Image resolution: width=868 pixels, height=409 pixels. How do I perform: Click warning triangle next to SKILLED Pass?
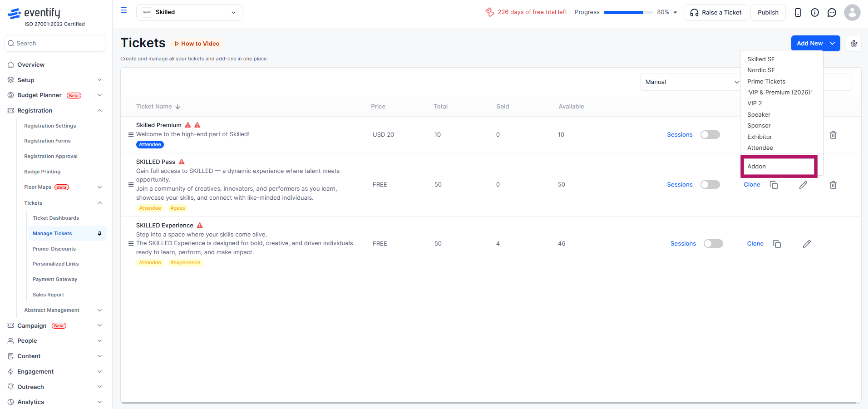[182, 162]
